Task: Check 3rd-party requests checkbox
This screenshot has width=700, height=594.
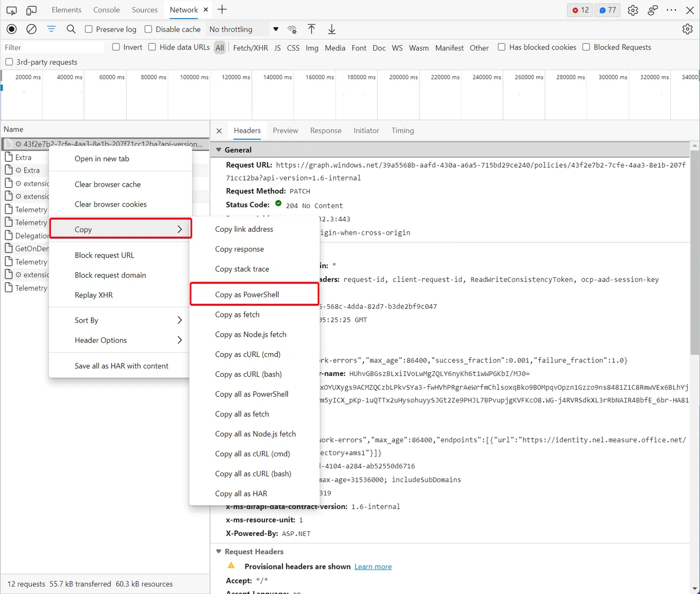Action: click(x=9, y=62)
